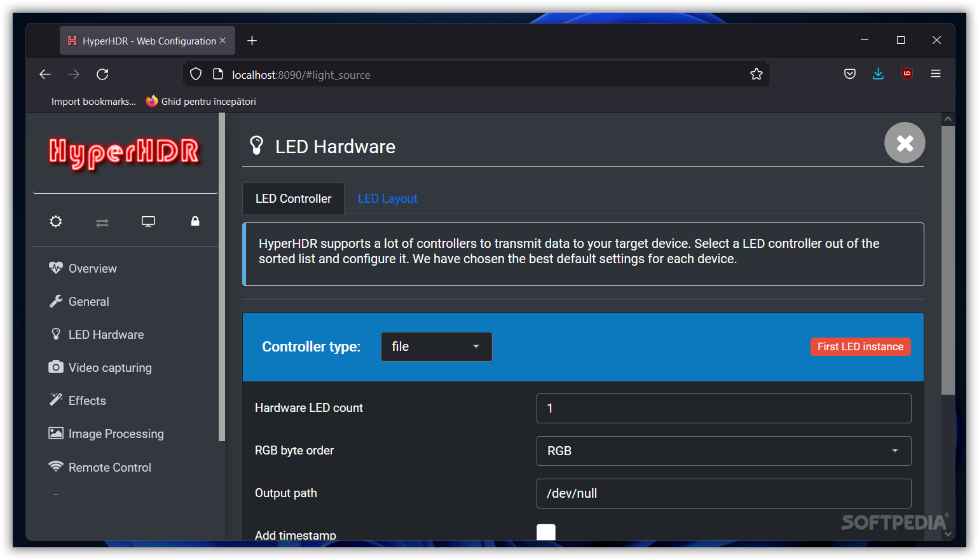Click the LED Hardware bulb icon in sidebar
The height and width of the screenshot is (560, 979).
pyautogui.click(x=56, y=334)
